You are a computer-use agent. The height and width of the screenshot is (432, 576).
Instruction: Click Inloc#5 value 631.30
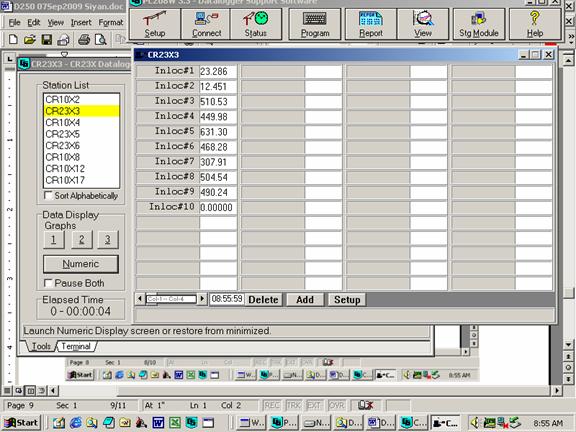click(218, 132)
